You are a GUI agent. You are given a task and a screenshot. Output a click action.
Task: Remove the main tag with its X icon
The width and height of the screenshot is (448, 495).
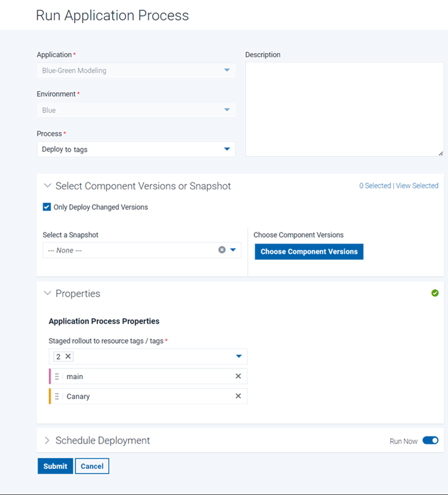(x=238, y=376)
